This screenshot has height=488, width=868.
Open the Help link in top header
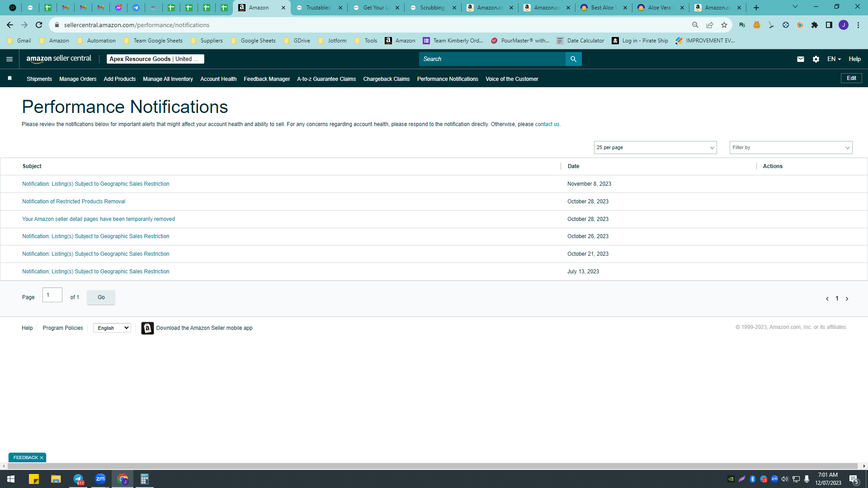(854, 59)
